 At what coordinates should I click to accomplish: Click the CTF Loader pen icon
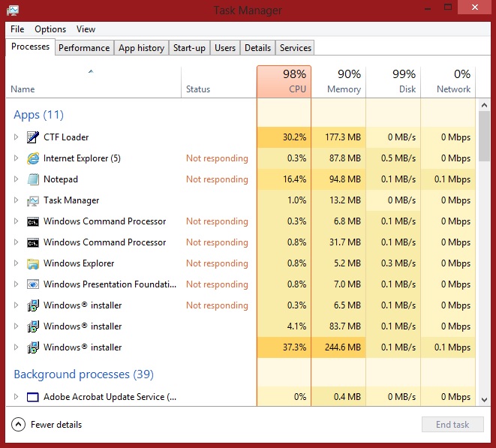33,137
